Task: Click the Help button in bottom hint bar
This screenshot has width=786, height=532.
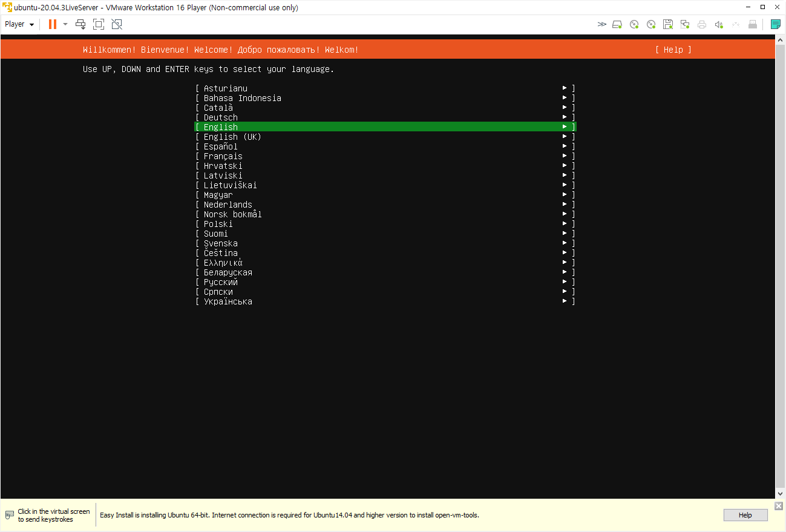Action: coord(745,515)
